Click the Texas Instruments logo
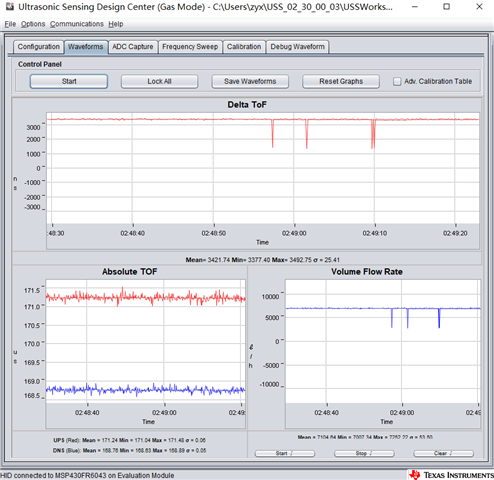Viewport: 494px width, 480px height. click(451, 475)
